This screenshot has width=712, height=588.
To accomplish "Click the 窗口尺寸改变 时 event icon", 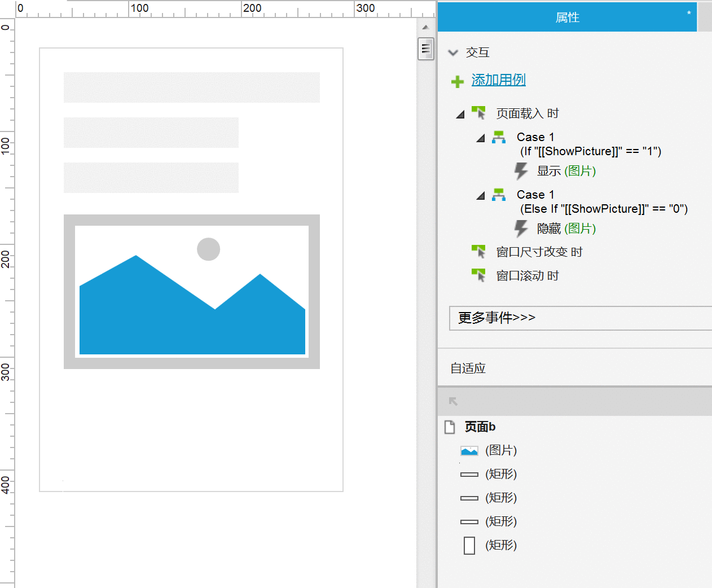I will 478,252.
